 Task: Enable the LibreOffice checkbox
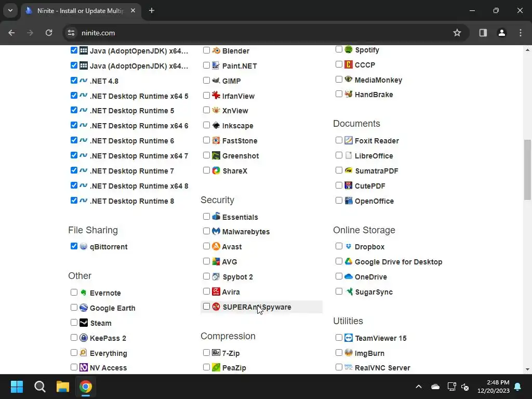tap(339, 155)
